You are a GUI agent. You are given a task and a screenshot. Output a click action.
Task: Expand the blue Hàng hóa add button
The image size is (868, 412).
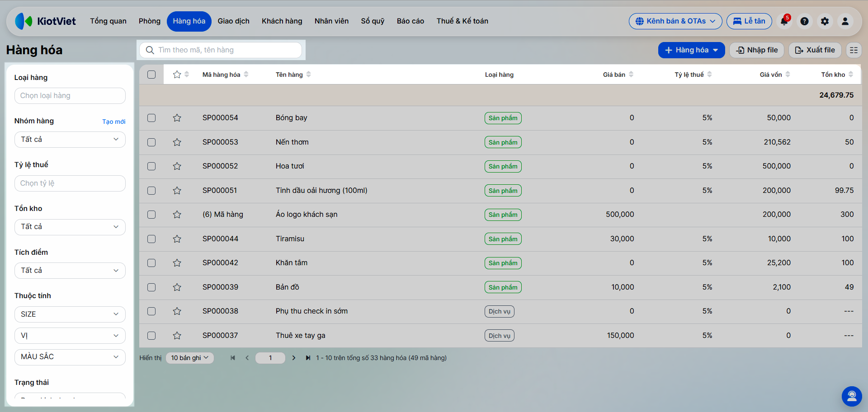691,50
